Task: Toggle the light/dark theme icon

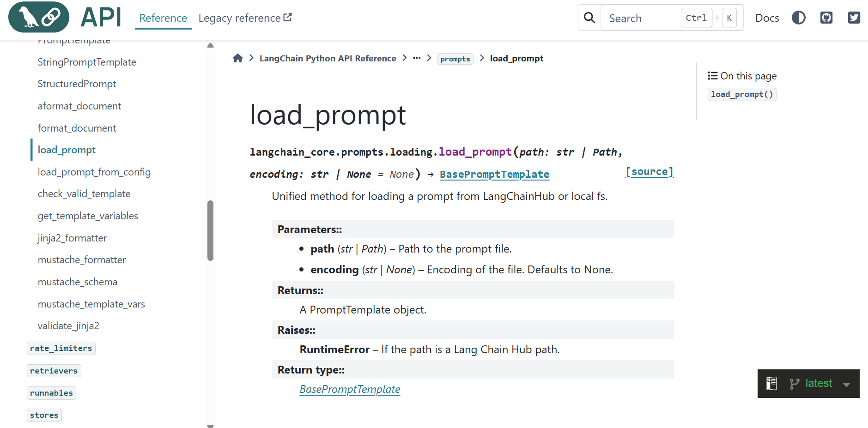Action: [x=799, y=18]
